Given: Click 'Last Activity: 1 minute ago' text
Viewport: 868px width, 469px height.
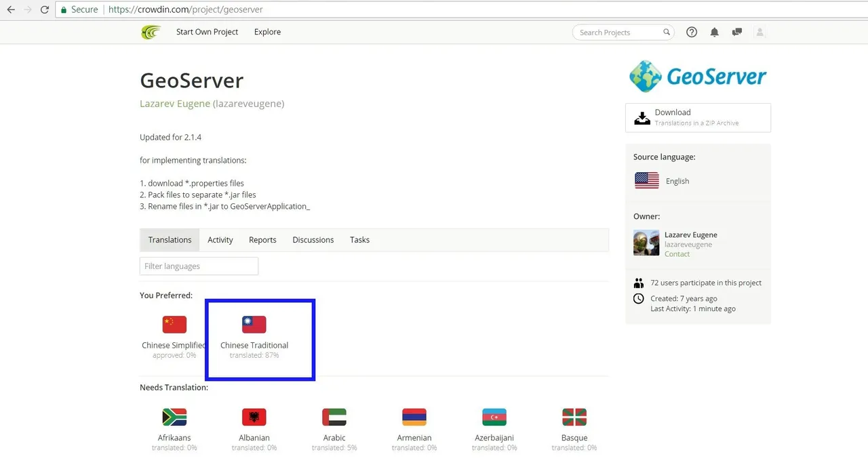Looking at the screenshot, I should click(693, 309).
